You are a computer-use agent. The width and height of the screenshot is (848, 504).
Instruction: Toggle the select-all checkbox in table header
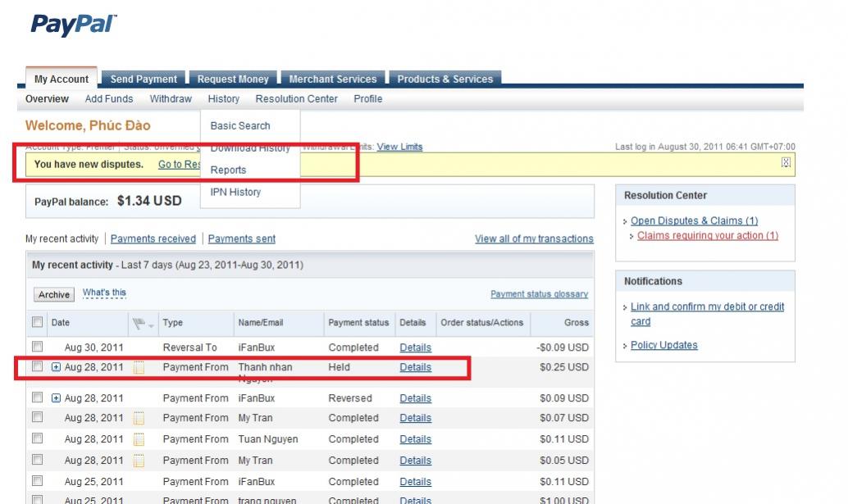38,322
